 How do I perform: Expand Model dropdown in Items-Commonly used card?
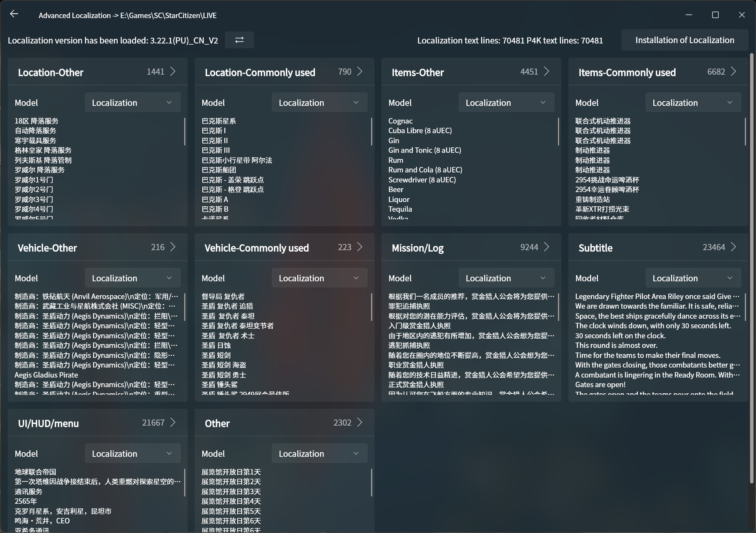[693, 102]
